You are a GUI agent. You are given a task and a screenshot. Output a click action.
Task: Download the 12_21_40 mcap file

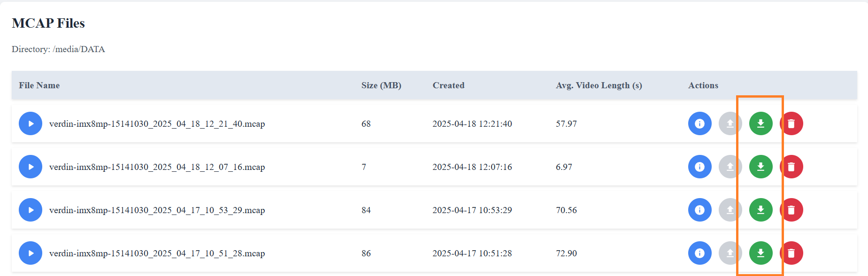[x=761, y=123]
